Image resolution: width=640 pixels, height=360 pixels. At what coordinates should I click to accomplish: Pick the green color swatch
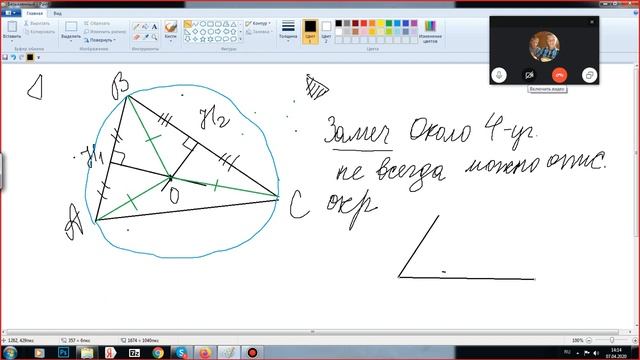tap(389, 23)
